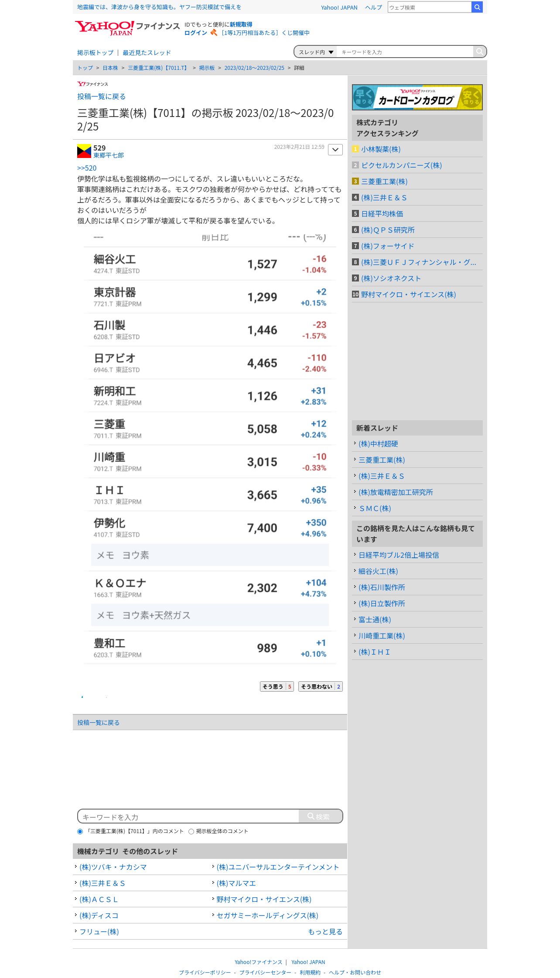Open footer プライバシーポリシー link
560x978 pixels.
205,972
